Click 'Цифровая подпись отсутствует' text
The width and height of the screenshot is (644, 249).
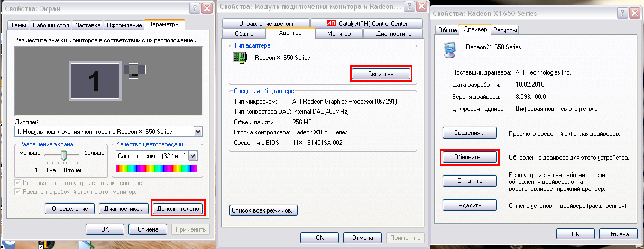[558, 109]
